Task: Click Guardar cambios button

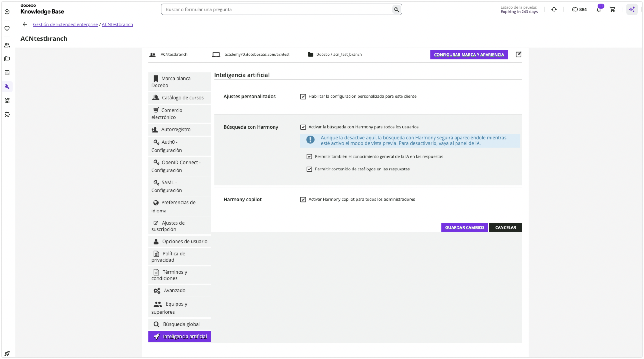Action: [465, 227]
